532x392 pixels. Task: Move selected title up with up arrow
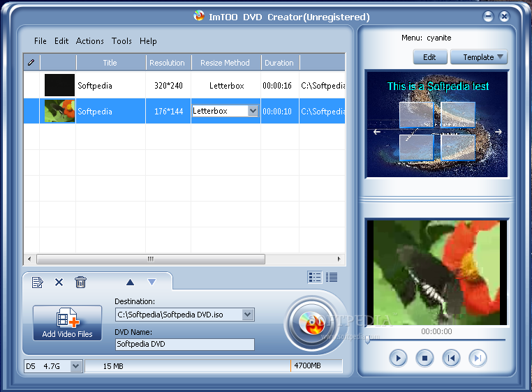[131, 282]
